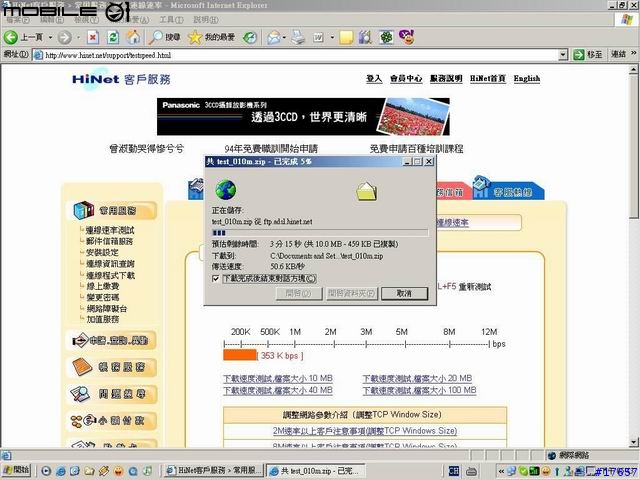Click Internet Explorer quick launch icon
The height and width of the screenshot is (480, 640).
coord(60,471)
